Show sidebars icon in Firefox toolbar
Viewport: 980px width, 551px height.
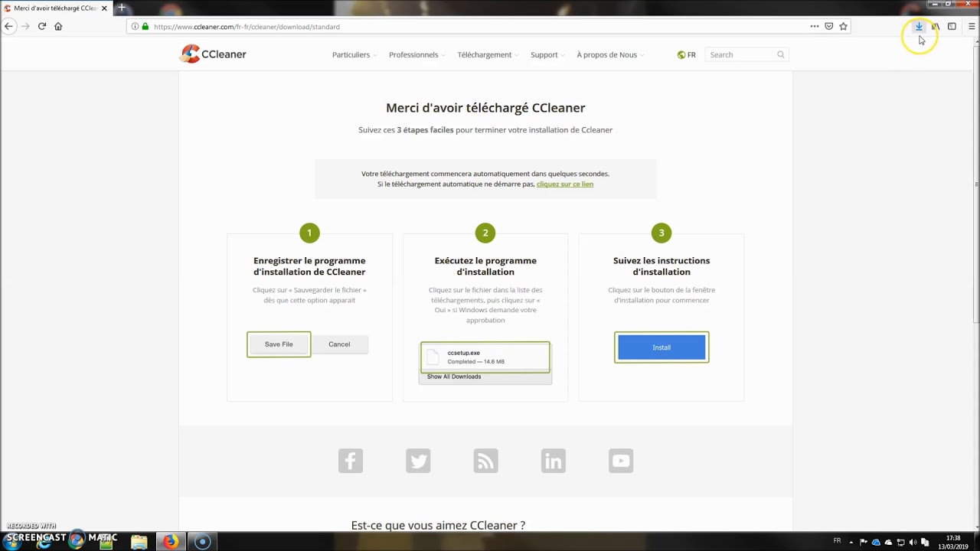(952, 26)
